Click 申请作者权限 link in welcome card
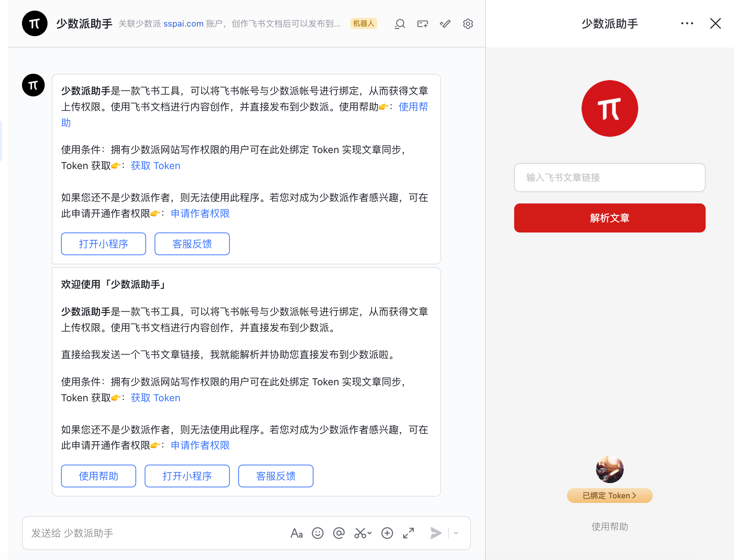Image resolution: width=734 pixels, height=560 pixels. pyautogui.click(x=200, y=446)
